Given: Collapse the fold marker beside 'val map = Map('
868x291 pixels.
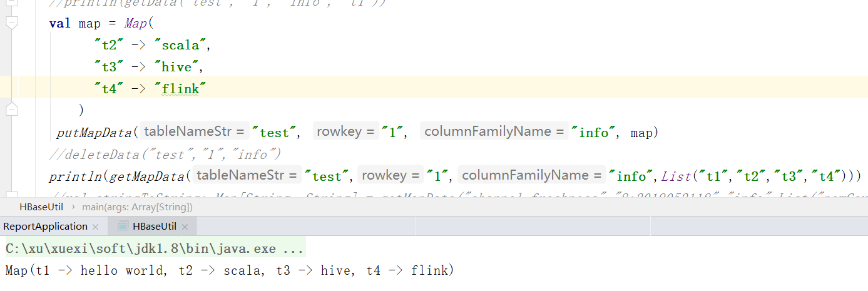Looking at the screenshot, I should (x=11, y=23).
